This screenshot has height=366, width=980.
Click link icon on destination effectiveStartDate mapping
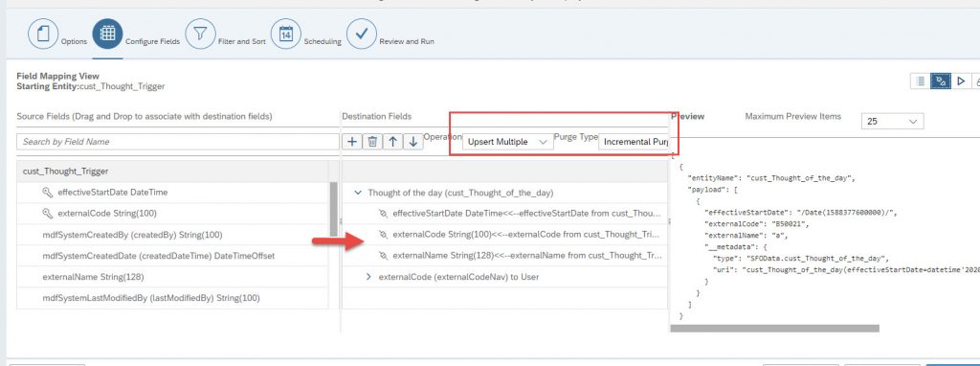pyautogui.click(x=383, y=214)
